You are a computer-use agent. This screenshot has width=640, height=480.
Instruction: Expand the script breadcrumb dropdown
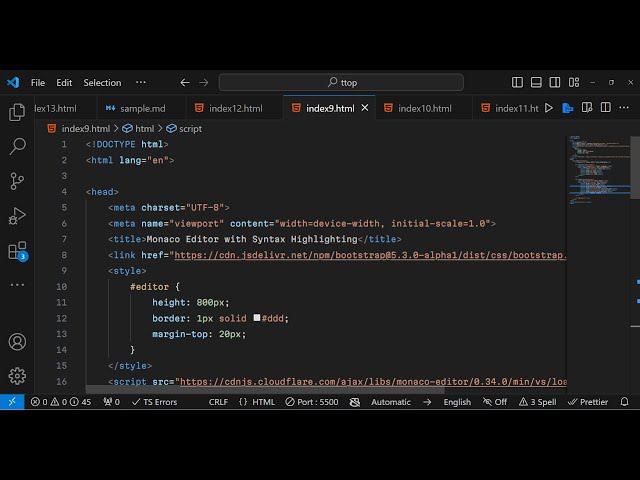click(184, 129)
